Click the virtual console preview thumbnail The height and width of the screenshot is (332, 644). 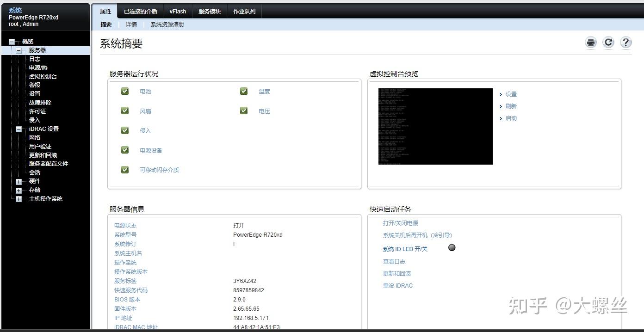(x=435, y=126)
